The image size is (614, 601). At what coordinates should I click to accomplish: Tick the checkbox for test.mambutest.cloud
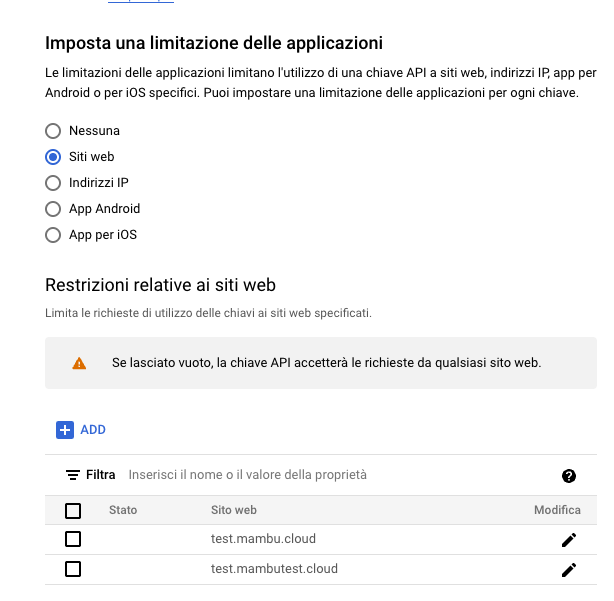[x=73, y=569]
